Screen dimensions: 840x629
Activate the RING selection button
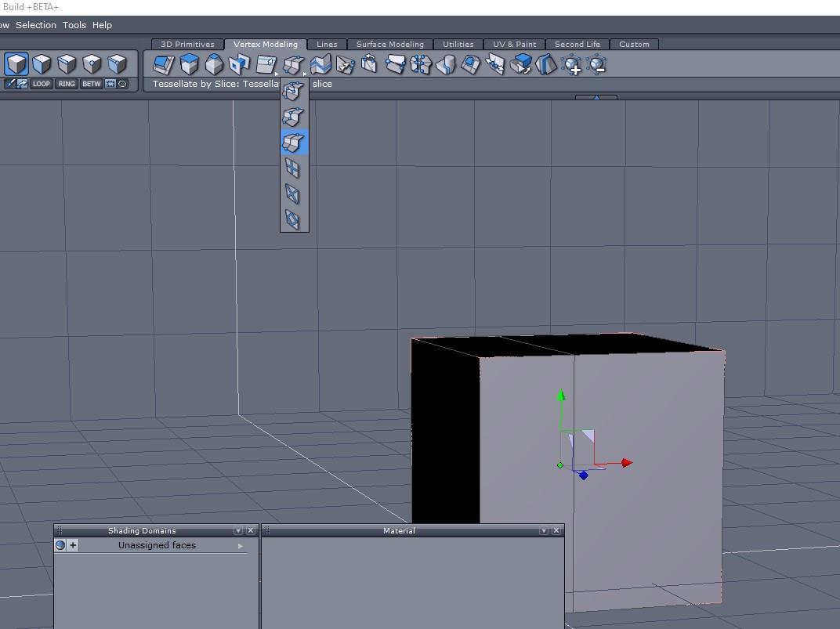point(67,84)
